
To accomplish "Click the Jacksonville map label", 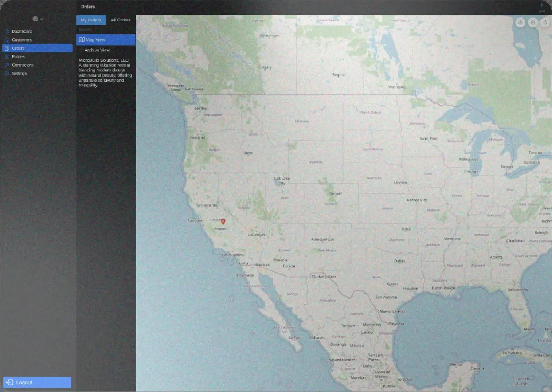I will [517, 290].
